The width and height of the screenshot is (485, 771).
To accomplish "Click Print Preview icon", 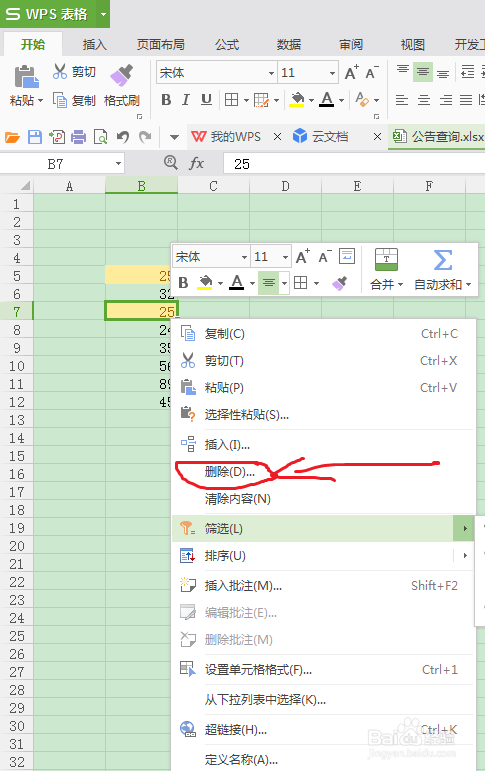I will point(100,137).
